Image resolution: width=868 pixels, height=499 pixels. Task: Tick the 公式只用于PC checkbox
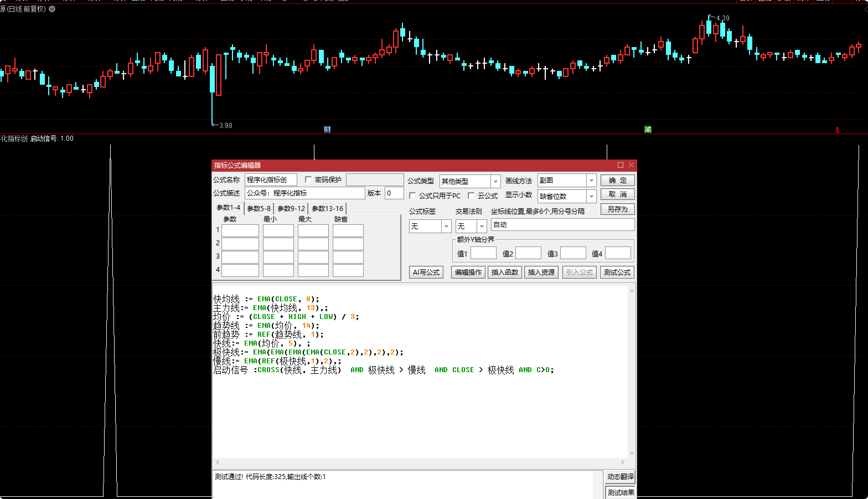coord(412,196)
